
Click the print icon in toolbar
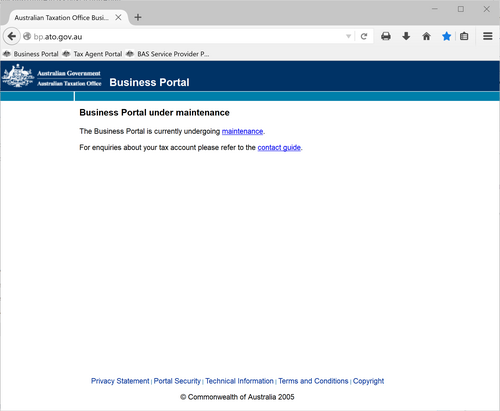[x=386, y=36]
